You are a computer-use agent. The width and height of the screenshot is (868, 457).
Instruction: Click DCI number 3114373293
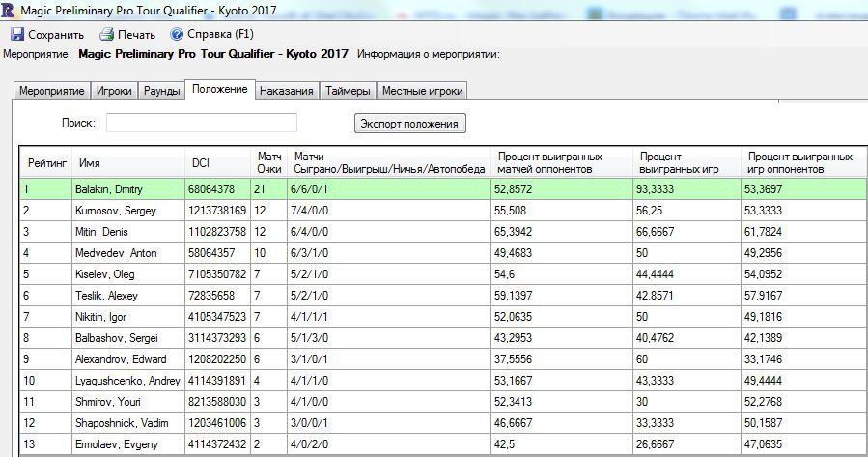pos(217,338)
